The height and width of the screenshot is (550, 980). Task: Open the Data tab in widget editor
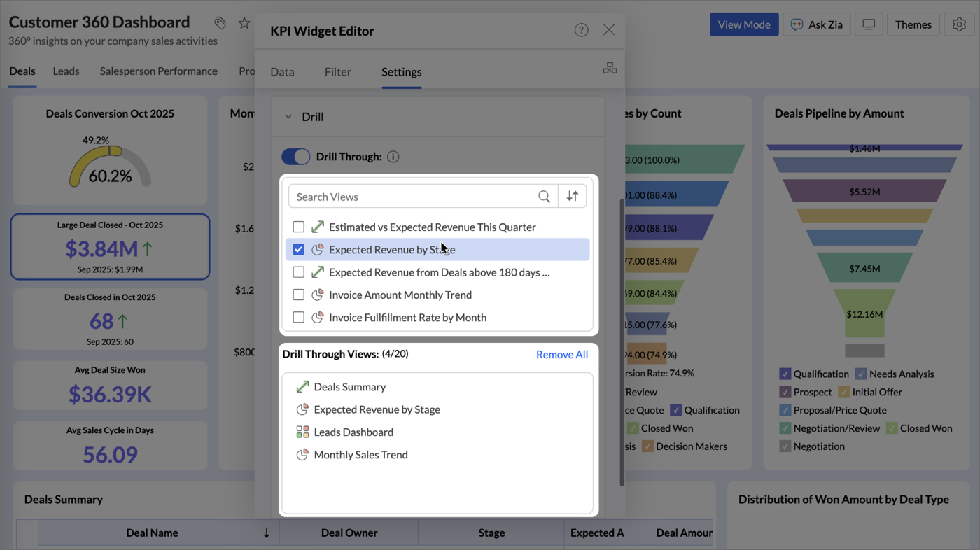pos(282,72)
